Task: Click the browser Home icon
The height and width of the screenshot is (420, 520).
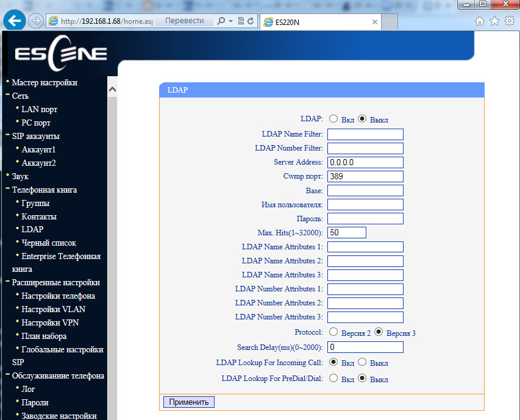Action: pyautogui.click(x=479, y=20)
